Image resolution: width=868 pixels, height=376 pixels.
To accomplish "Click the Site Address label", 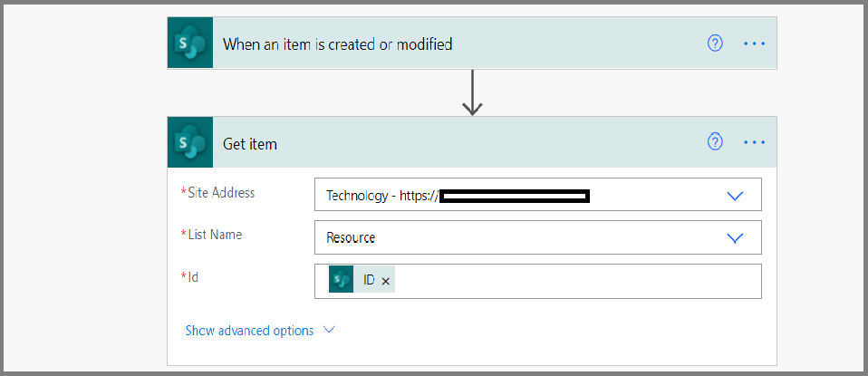I will pyautogui.click(x=221, y=193).
